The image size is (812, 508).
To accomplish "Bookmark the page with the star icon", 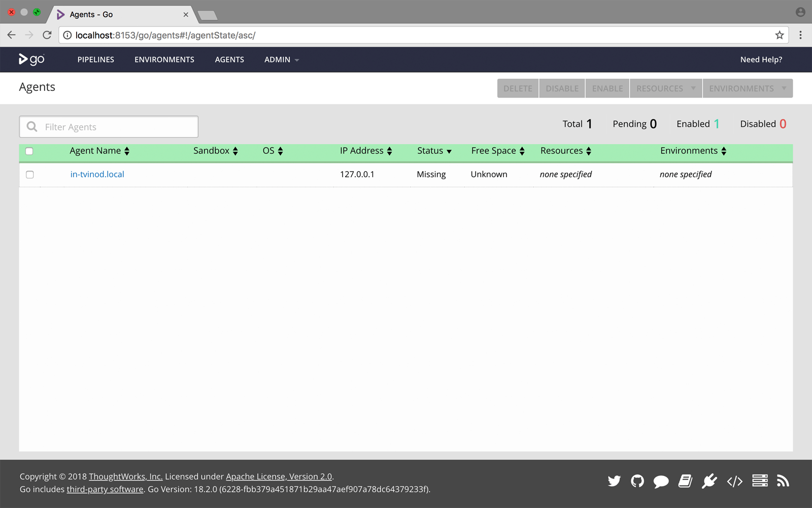I will pos(780,35).
